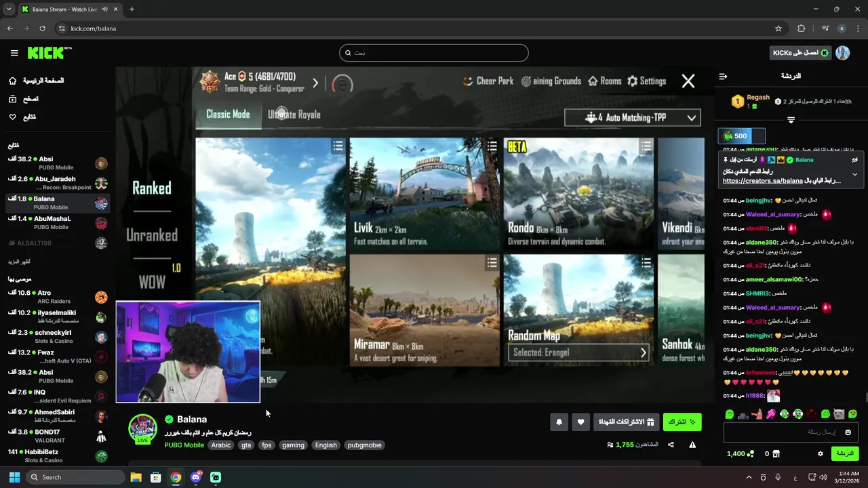
Task: Open Discord from the Windows taskbar
Action: coord(196,477)
